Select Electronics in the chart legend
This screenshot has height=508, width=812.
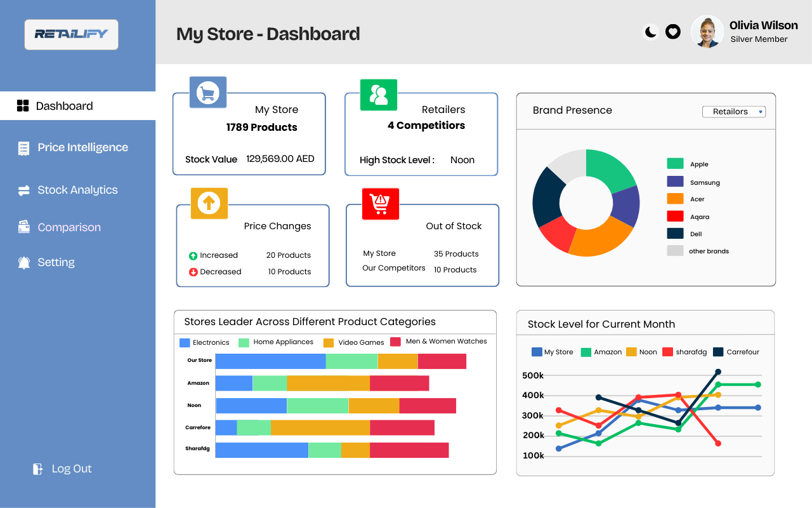pyautogui.click(x=205, y=342)
